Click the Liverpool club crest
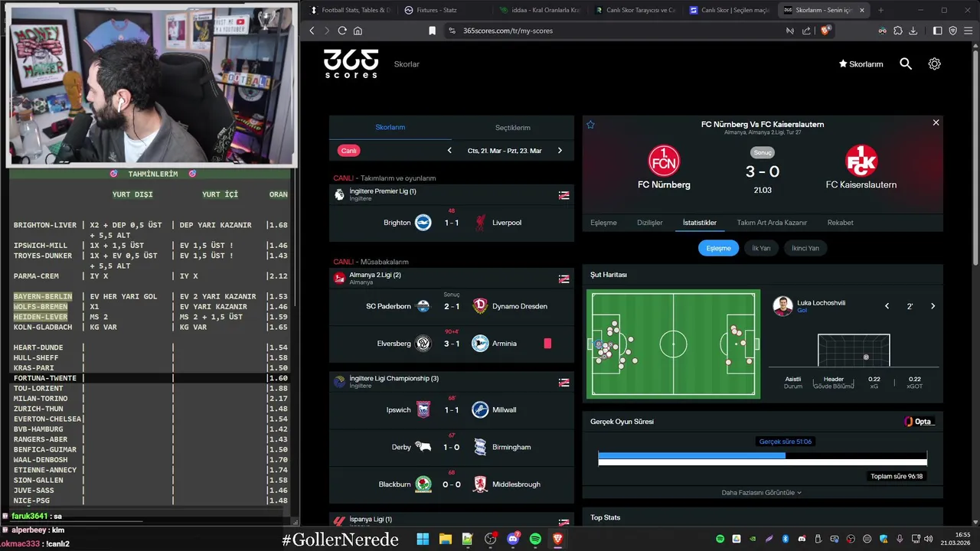This screenshot has height=551, width=980. pyautogui.click(x=480, y=223)
